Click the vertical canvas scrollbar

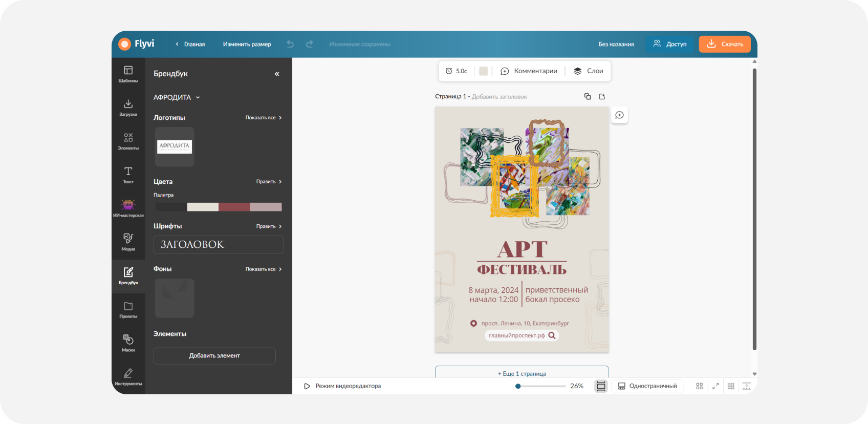pyautogui.click(x=754, y=209)
